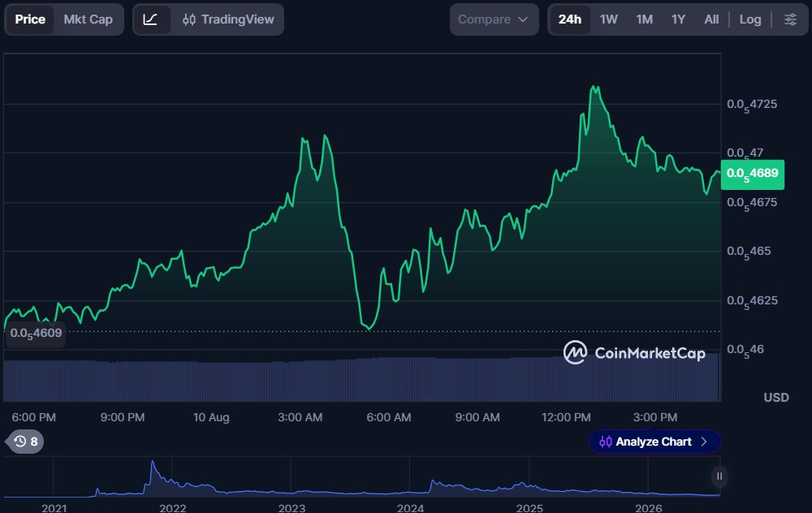Pause the timeline using the pause handle
This screenshot has height=513, width=812.
(x=719, y=476)
